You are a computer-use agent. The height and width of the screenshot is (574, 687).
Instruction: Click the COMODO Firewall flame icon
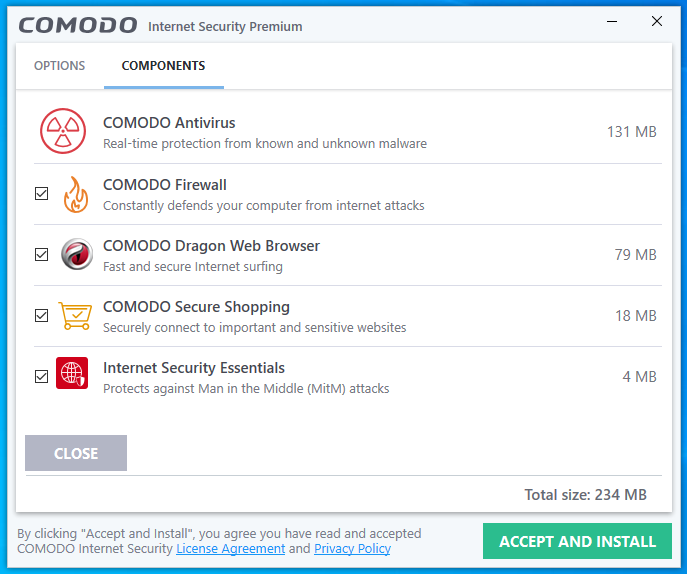75,194
